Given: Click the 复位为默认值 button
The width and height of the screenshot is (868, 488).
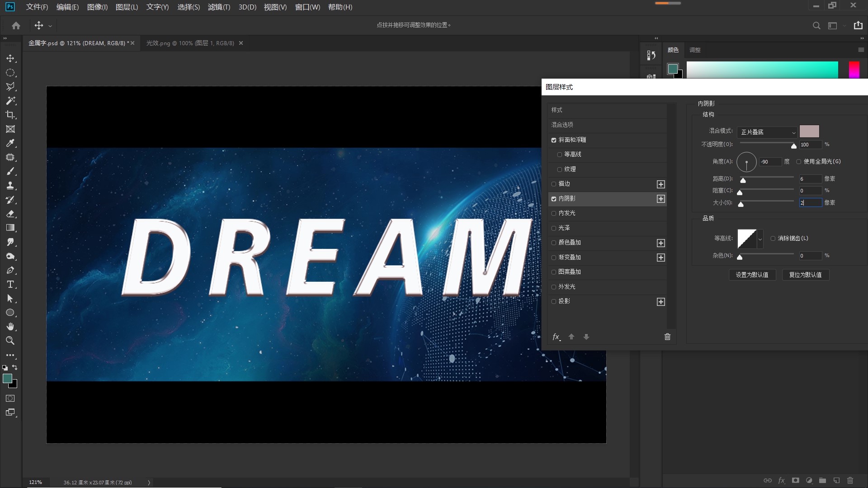Looking at the screenshot, I should click(x=805, y=275).
